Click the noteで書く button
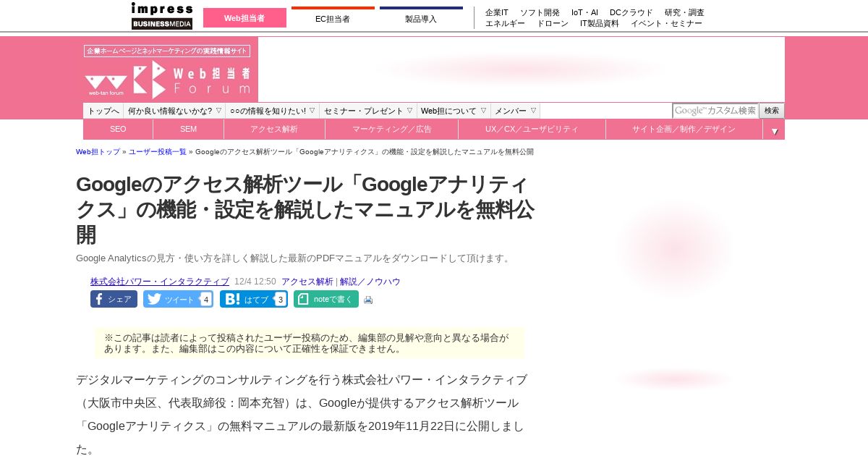Image resolution: width=868 pixels, height=456 pixels. click(x=326, y=299)
